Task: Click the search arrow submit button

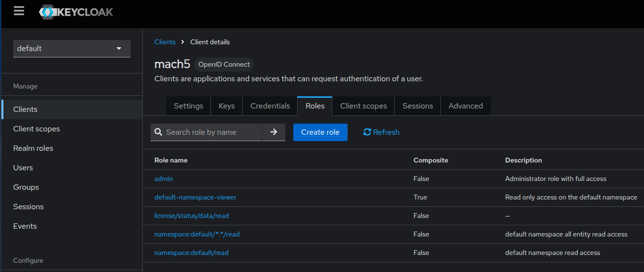Action: point(274,132)
